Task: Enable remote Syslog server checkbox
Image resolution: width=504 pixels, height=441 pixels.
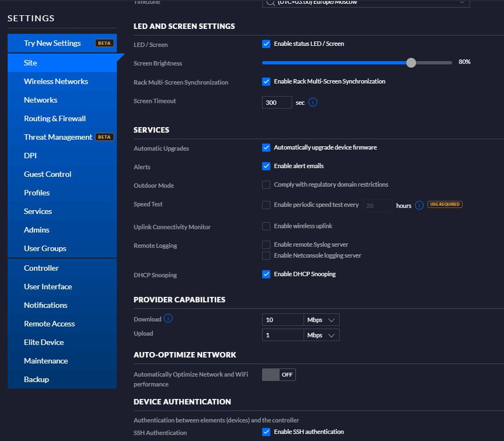Action: point(266,245)
